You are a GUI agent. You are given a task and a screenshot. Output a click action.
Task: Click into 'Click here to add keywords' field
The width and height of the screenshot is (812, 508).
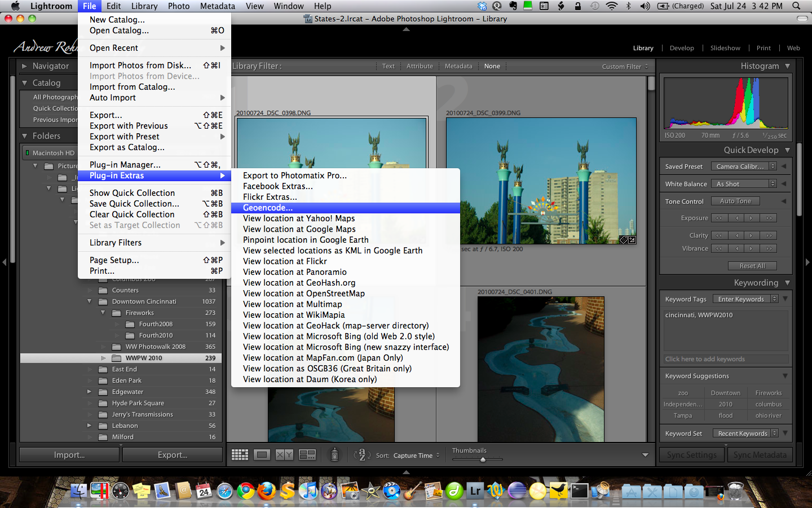pyautogui.click(x=726, y=359)
